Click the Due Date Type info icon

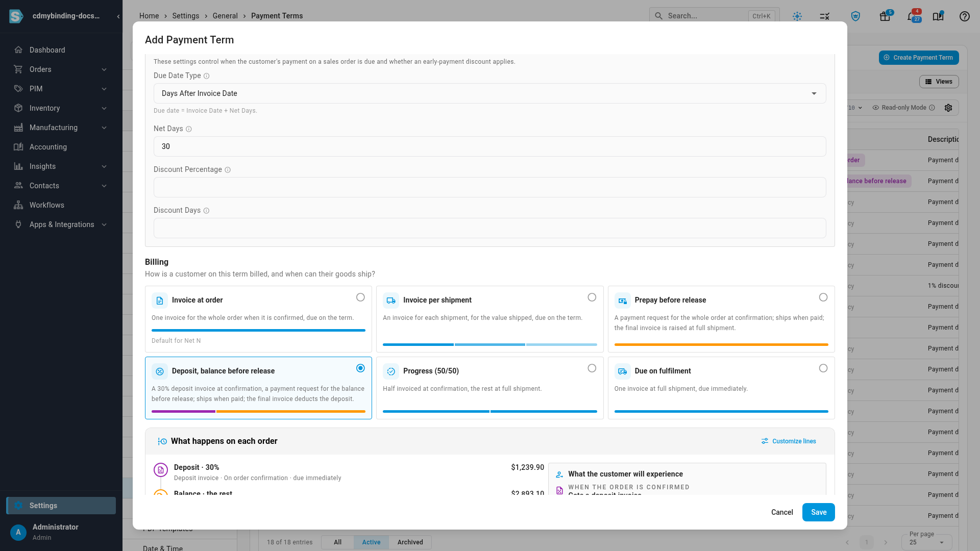[207, 76]
